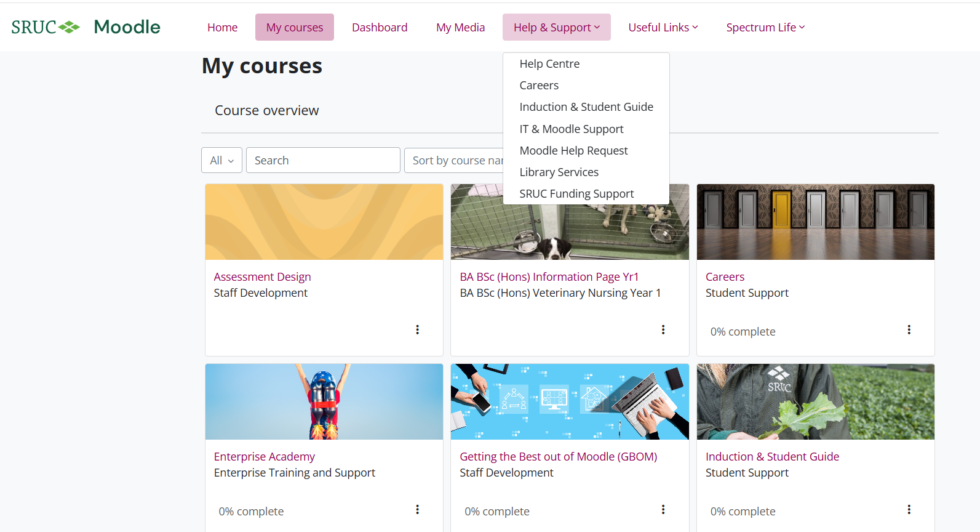Collapse the Help & Support menu

(x=557, y=27)
